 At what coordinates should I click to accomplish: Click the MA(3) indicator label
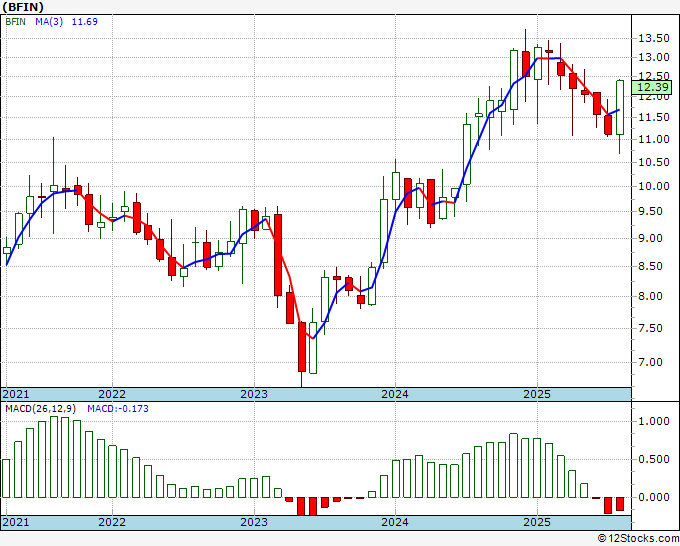click(49, 22)
